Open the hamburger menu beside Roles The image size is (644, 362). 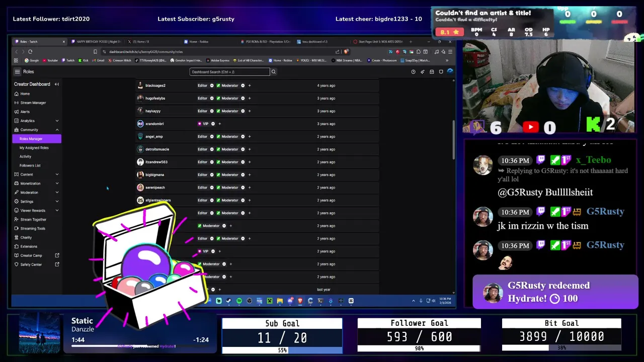(17, 72)
